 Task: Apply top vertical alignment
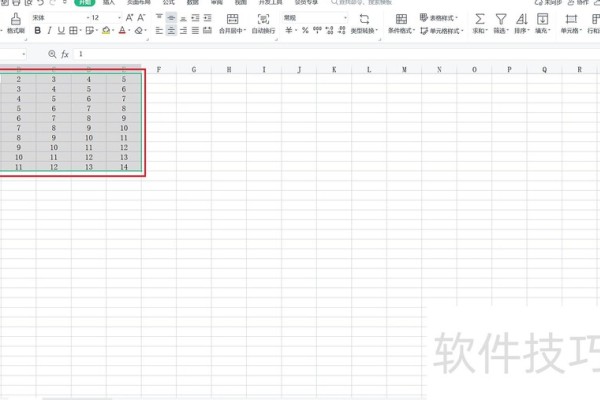[159, 18]
